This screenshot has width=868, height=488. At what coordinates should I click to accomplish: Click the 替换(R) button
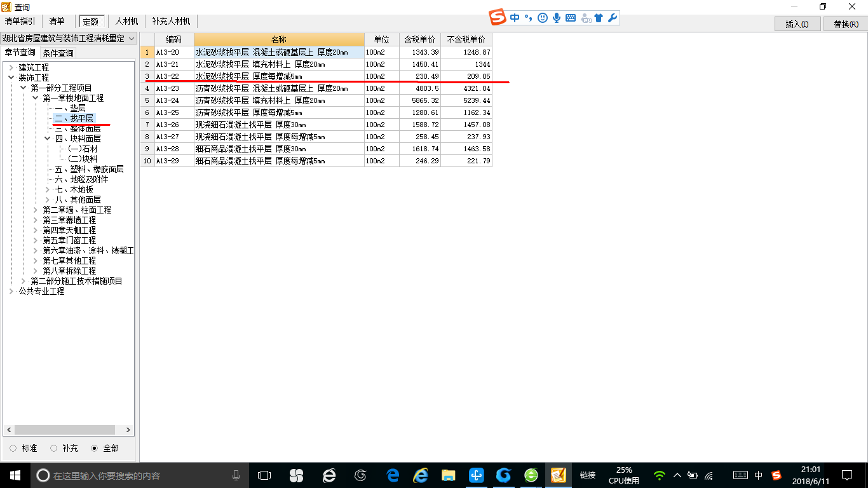click(x=846, y=24)
